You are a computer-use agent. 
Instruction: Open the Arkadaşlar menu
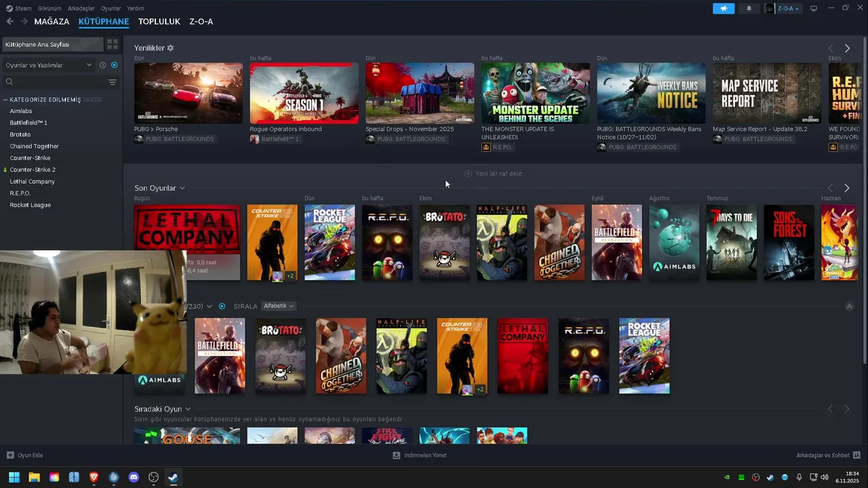coord(82,8)
